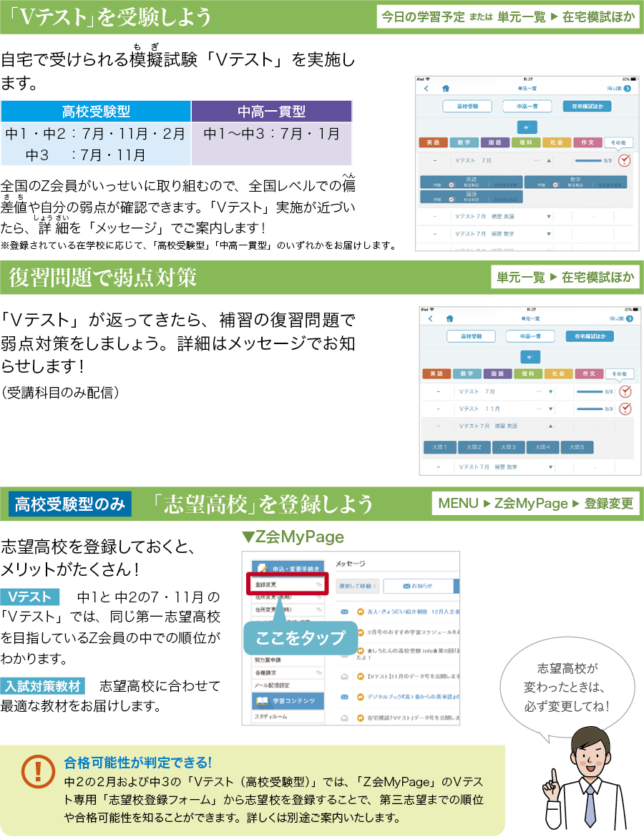This screenshot has height=837, width=644.
Task: Expand the Vテスト 11月 row
Action: [550, 409]
